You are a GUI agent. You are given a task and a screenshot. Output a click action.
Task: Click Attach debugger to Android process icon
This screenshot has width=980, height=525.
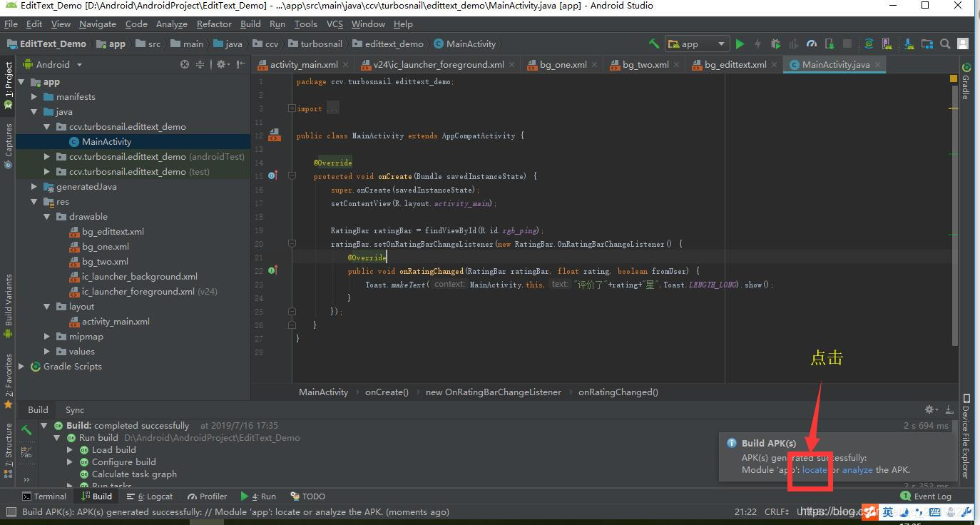click(830, 44)
